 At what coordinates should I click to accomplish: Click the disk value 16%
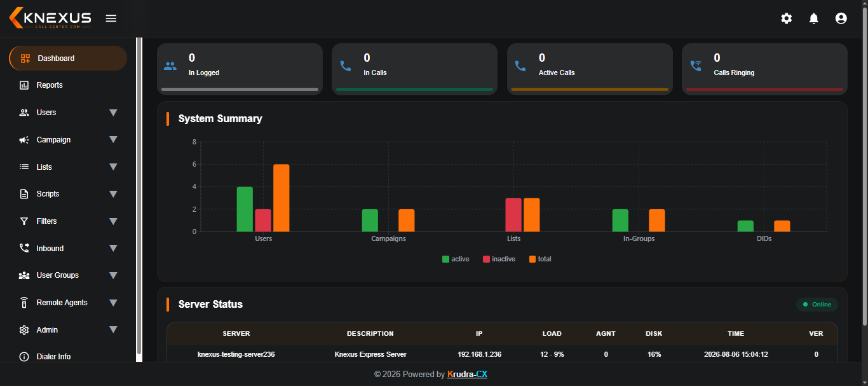(654, 354)
